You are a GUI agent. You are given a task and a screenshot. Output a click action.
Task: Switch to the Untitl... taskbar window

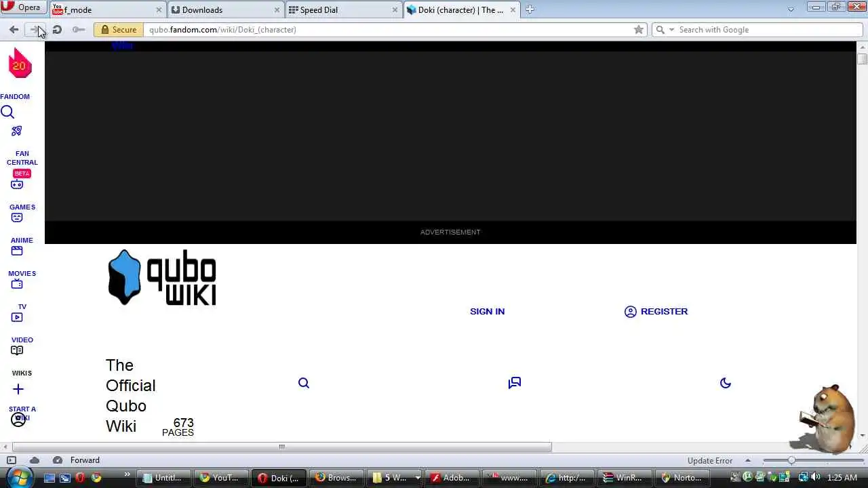click(163, 478)
